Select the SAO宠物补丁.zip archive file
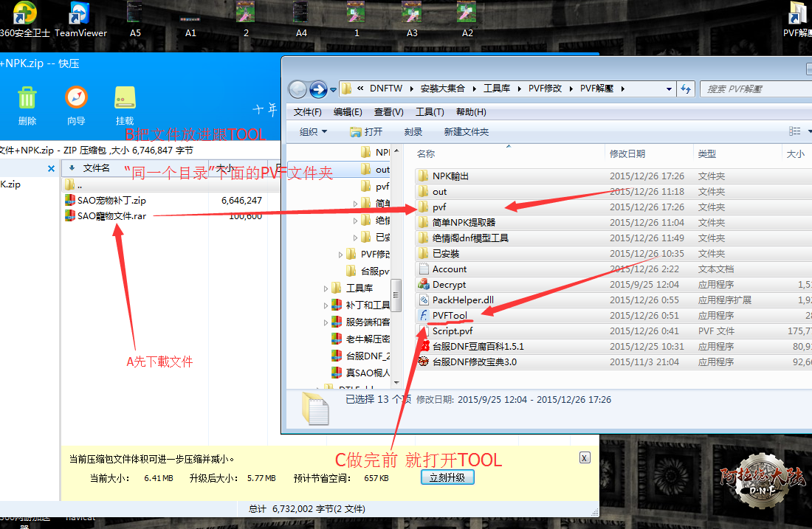 111,201
